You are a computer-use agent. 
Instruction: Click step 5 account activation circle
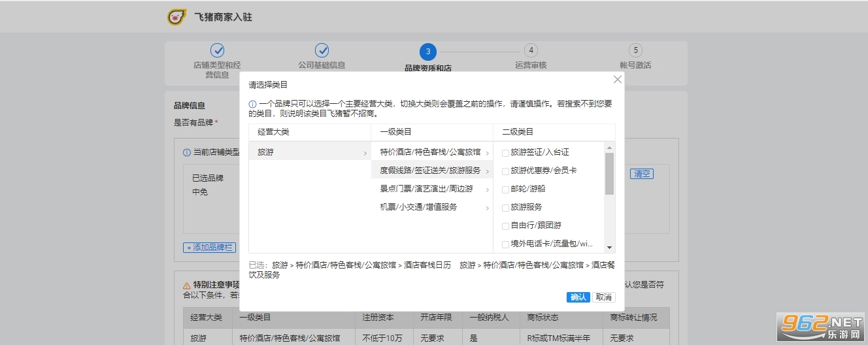[635, 50]
